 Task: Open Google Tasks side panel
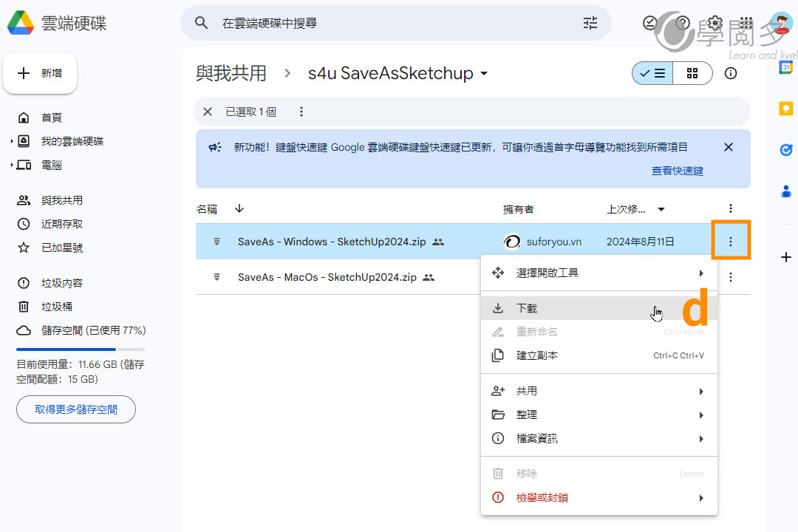coord(786,150)
